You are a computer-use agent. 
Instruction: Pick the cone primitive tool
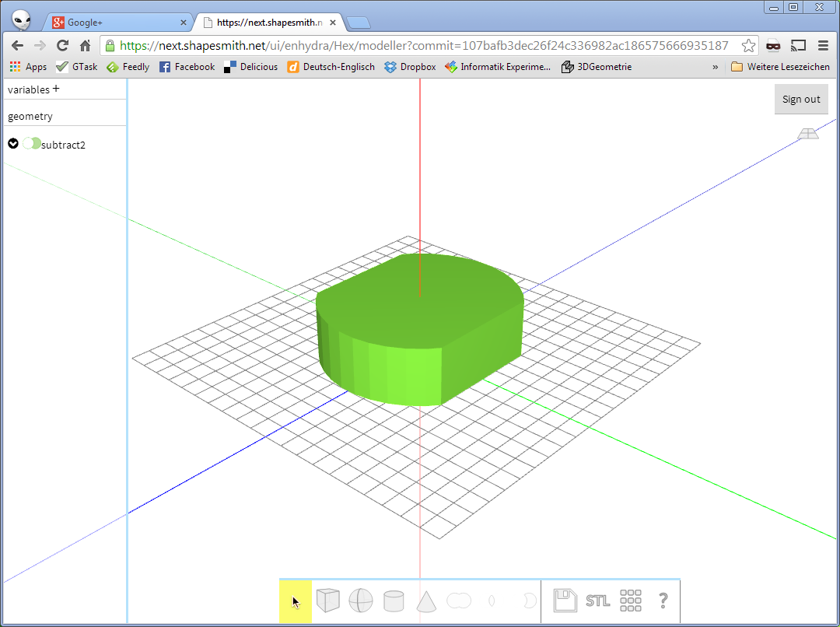tap(426, 601)
